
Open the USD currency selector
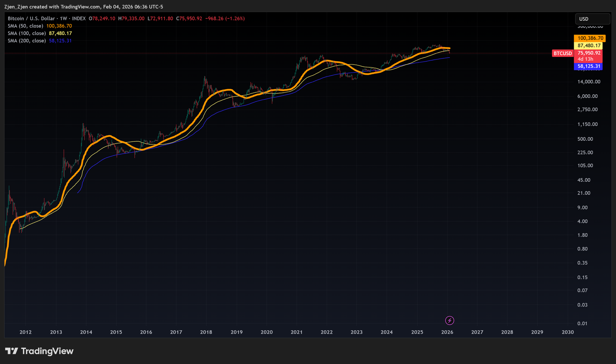point(592,19)
